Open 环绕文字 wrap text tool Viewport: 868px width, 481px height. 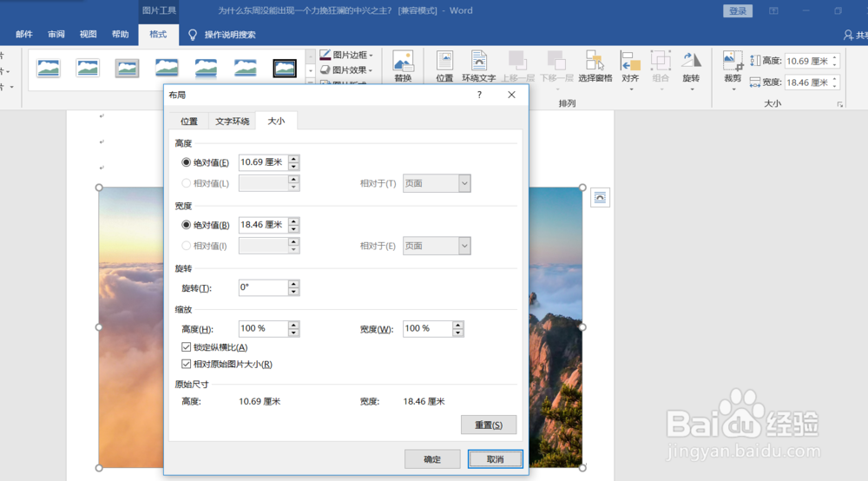click(x=479, y=67)
